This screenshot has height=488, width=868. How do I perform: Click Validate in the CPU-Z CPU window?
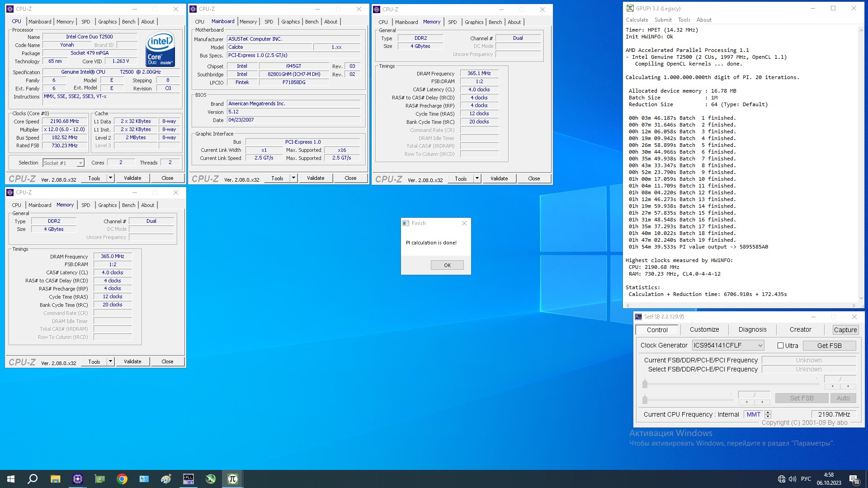pyautogui.click(x=132, y=178)
